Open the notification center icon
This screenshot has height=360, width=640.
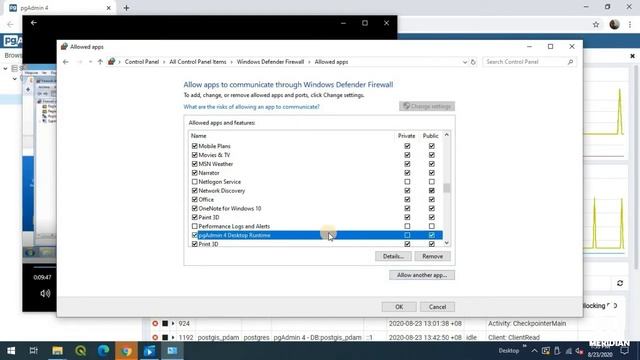(625, 351)
